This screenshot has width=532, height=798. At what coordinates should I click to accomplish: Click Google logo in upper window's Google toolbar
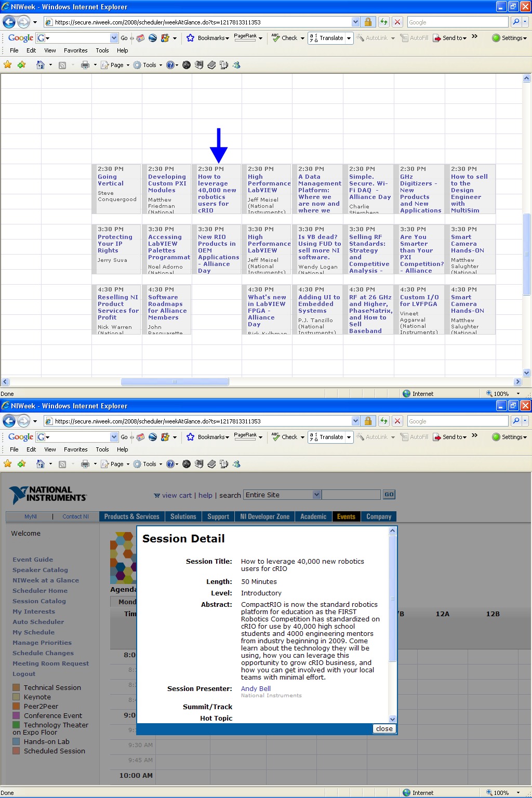21,38
